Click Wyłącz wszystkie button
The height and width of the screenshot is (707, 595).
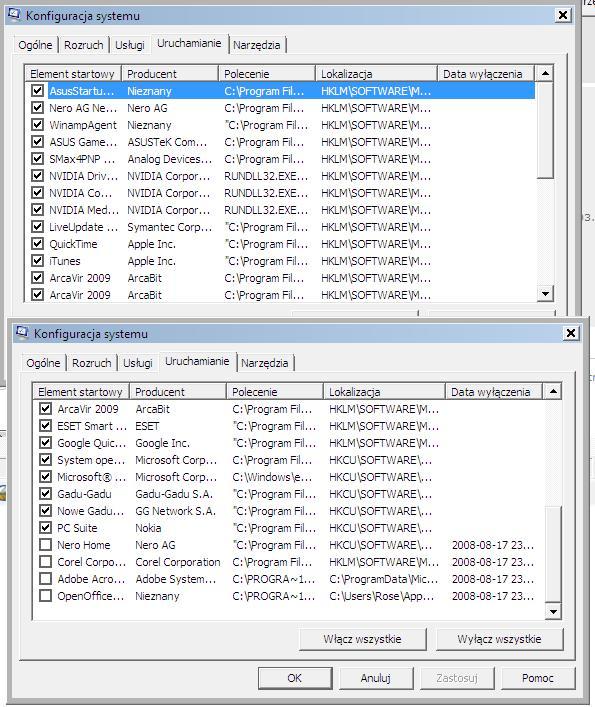coord(499,639)
